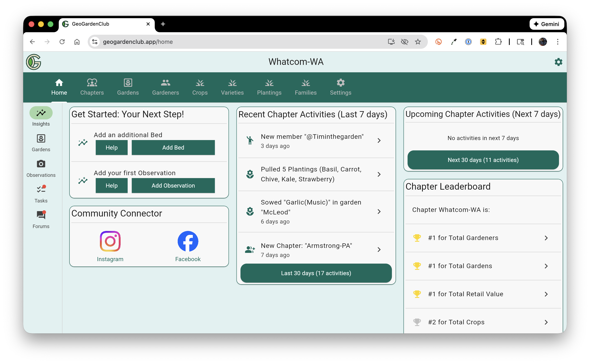Viewport: 590px width, 364px height.
Task: Click the Instagram logo
Action: [110, 241]
